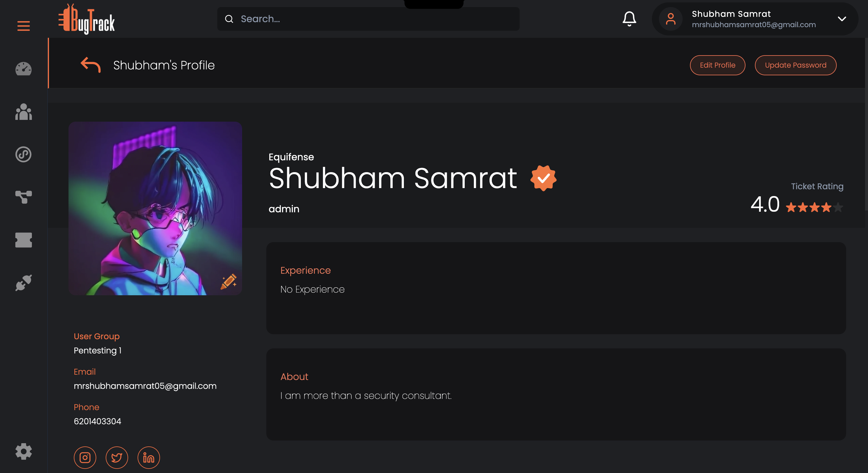
Task: Open the plug integrations sidebar icon
Action: (24, 283)
